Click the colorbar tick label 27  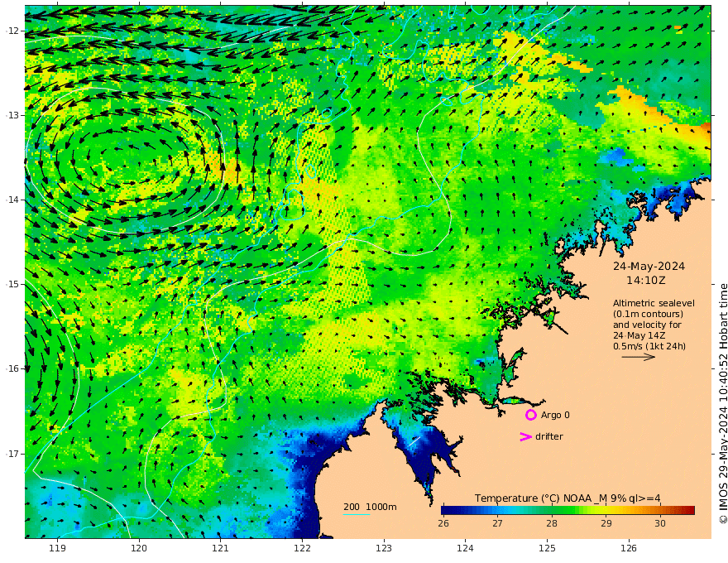(497, 523)
